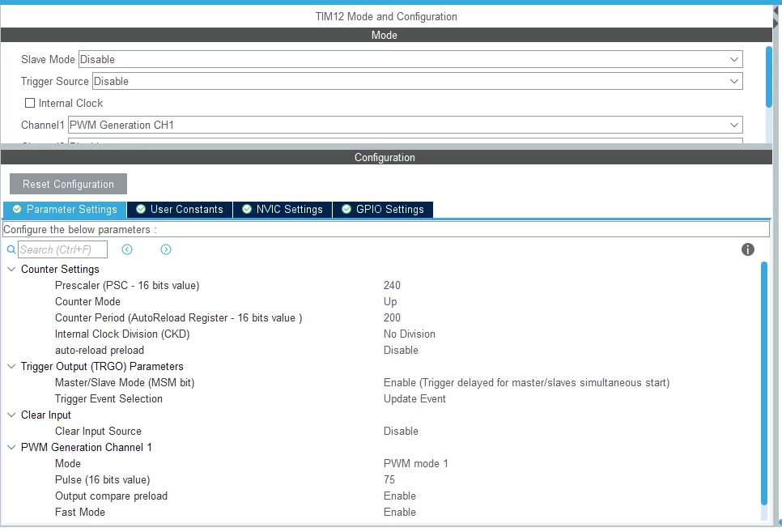Screen dimensions: 782x532
Task: Select the Trigger Event Selection row label
Action: click(108, 398)
